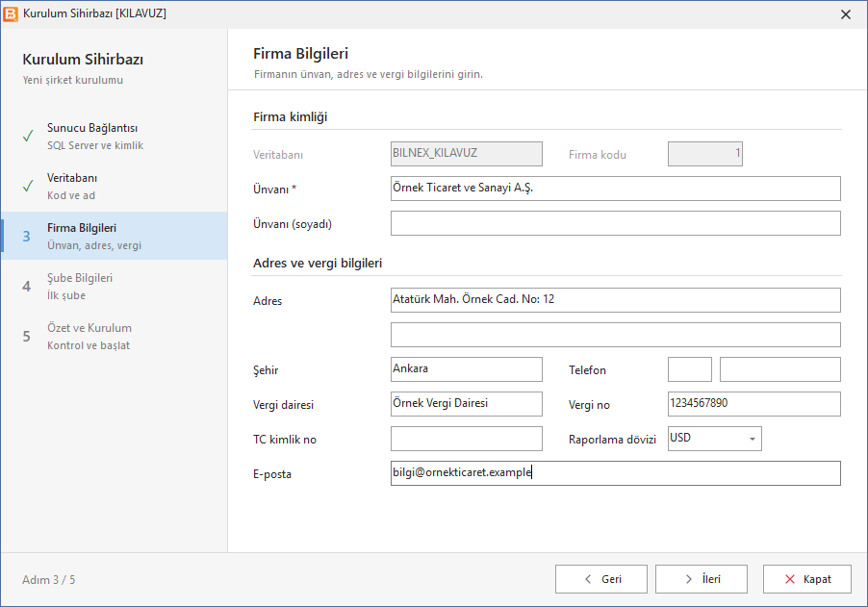Go to the Veritabanı step
The image size is (868, 607).
[115, 186]
